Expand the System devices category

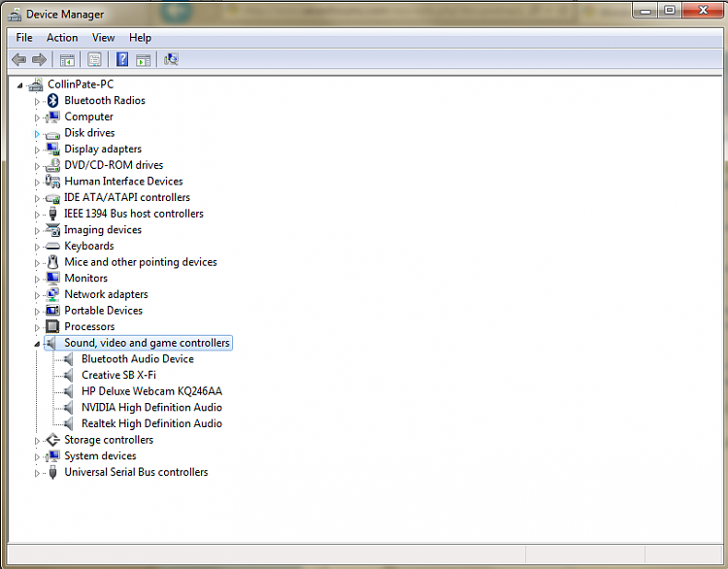point(37,457)
